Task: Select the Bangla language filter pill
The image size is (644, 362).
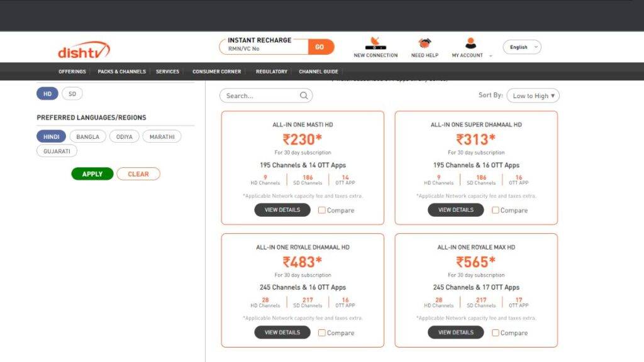Action: (87, 136)
